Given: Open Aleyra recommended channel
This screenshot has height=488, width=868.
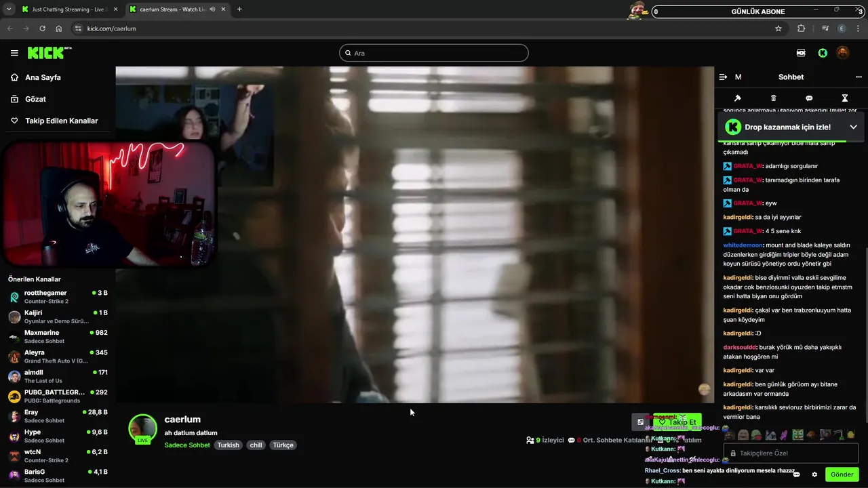Looking at the screenshot, I should tap(58, 357).
